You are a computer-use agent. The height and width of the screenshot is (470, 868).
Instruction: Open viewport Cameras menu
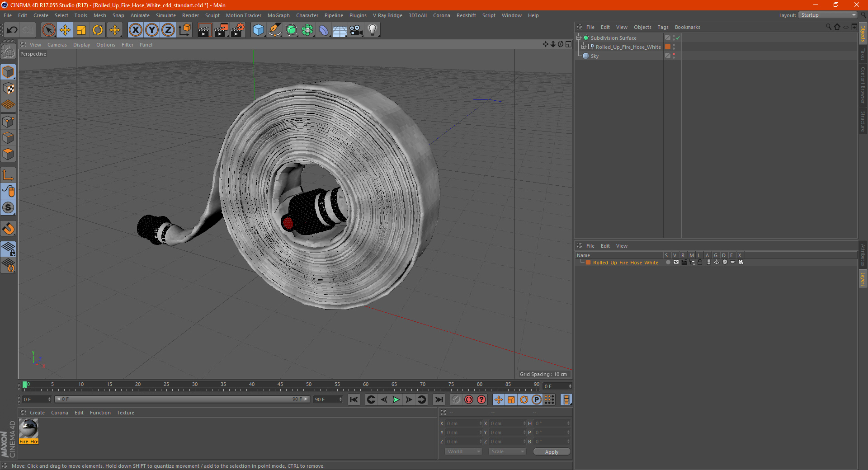(x=57, y=45)
